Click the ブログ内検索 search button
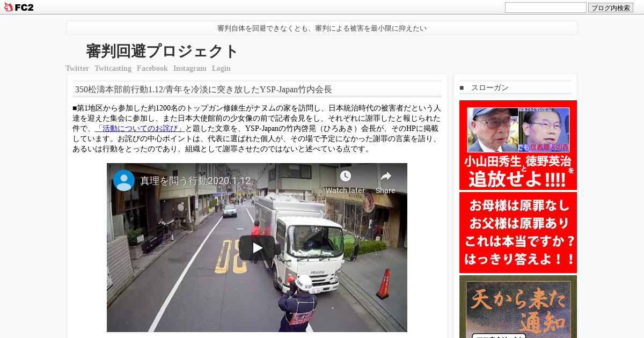 click(611, 8)
